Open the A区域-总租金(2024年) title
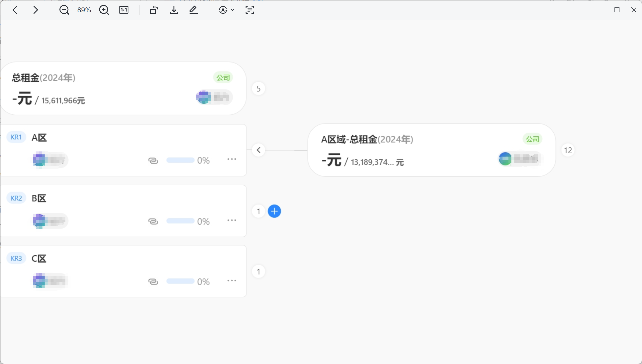 [367, 139]
